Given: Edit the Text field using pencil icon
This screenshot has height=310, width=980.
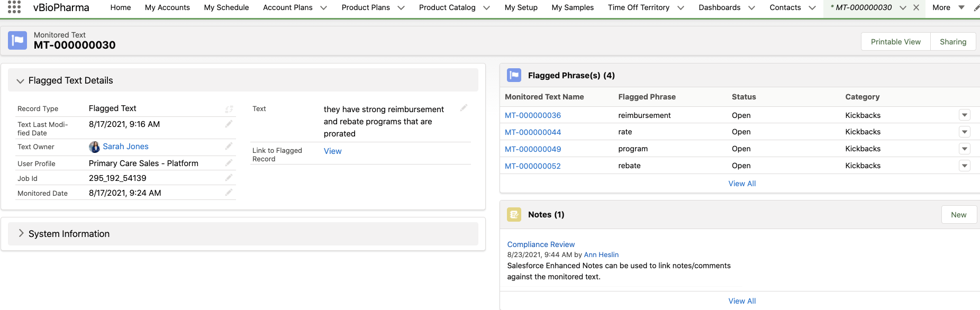Looking at the screenshot, I should [464, 108].
